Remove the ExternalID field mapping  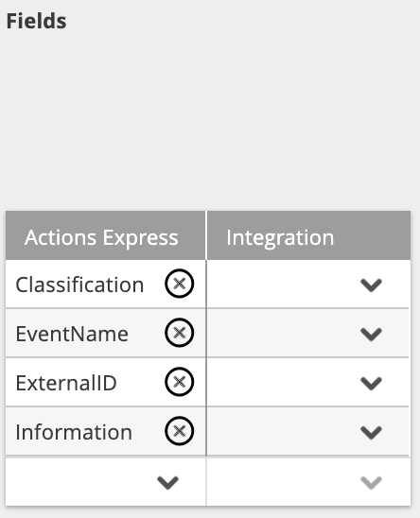tap(179, 382)
